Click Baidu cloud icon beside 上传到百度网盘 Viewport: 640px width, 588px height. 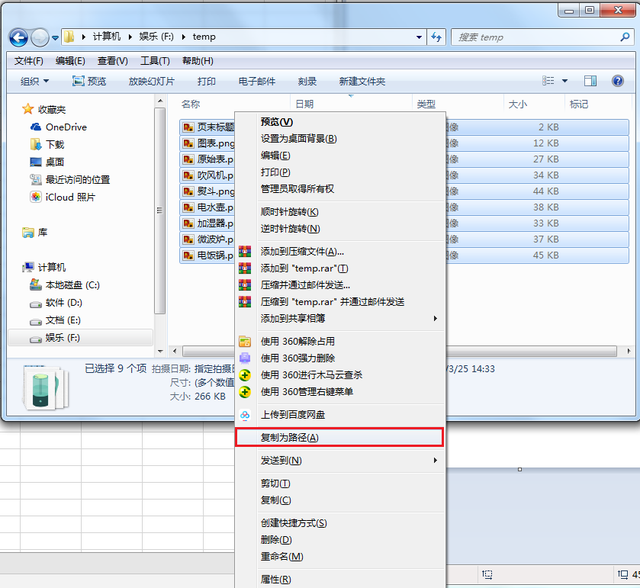click(x=245, y=415)
